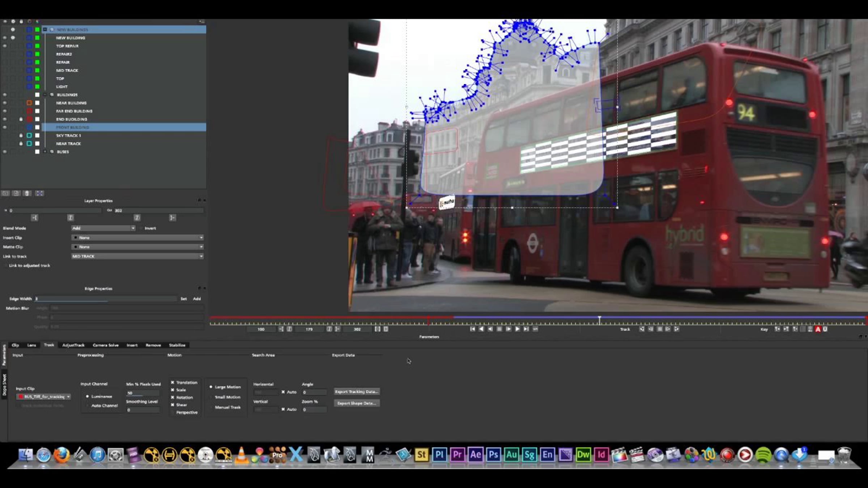
Task: Click the gear icon on the NEW BUILDING layer
Action: (13, 38)
